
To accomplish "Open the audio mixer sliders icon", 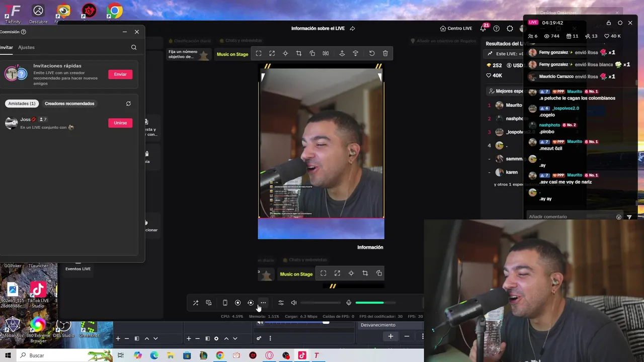I will pyautogui.click(x=281, y=303).
